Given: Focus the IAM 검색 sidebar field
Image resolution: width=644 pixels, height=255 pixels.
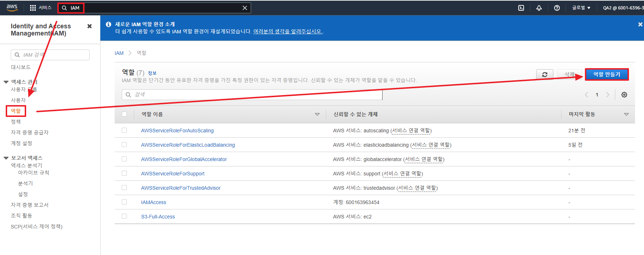Looking at the screenshot, I should (50, 55).
